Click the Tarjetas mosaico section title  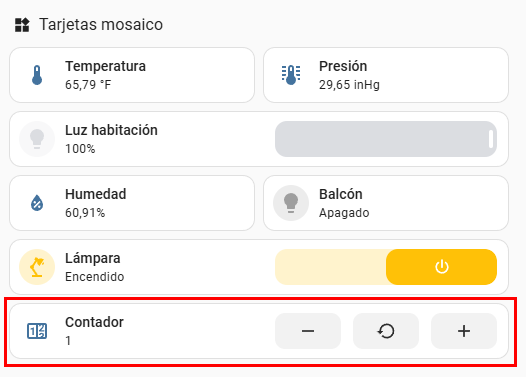tap(101, 25)
